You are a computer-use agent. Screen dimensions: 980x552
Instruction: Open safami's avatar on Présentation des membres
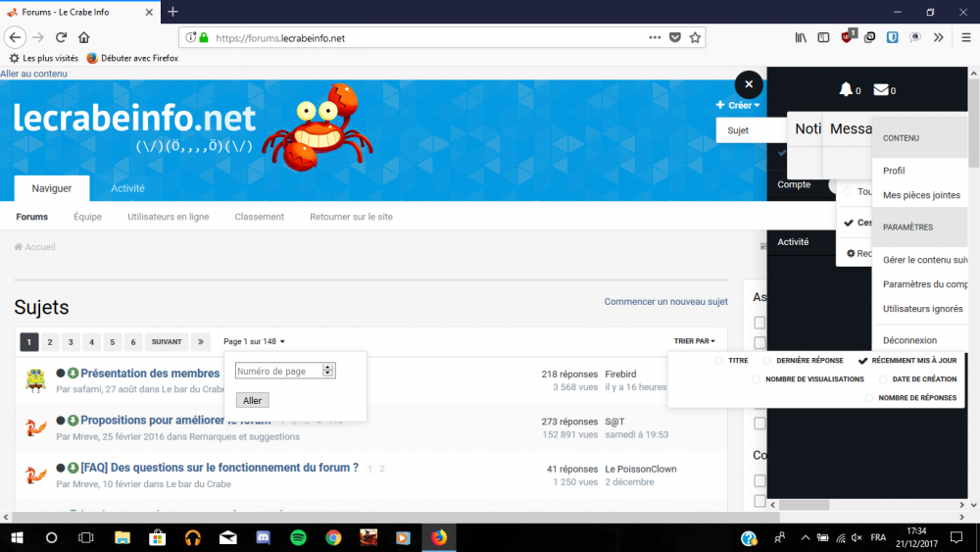pyautogui.click(x=35, y=380)
